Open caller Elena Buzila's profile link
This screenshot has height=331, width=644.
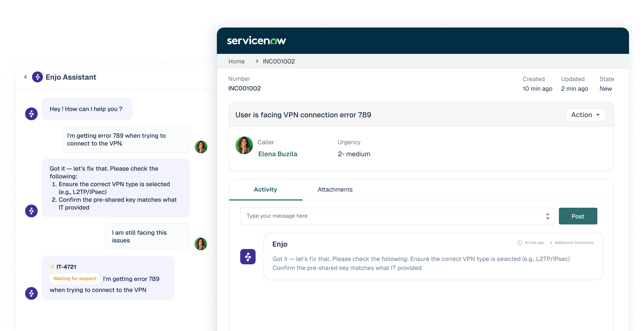tap(278, 154)
